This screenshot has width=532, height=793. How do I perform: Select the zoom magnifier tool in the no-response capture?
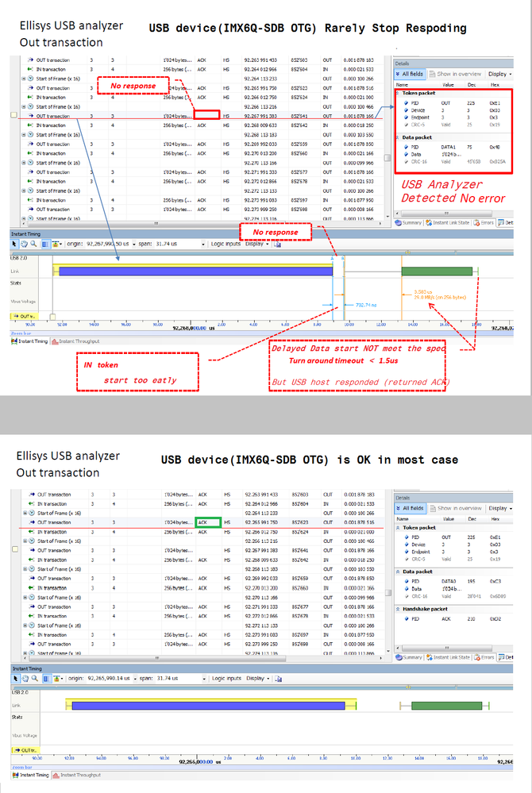[33, 244]
